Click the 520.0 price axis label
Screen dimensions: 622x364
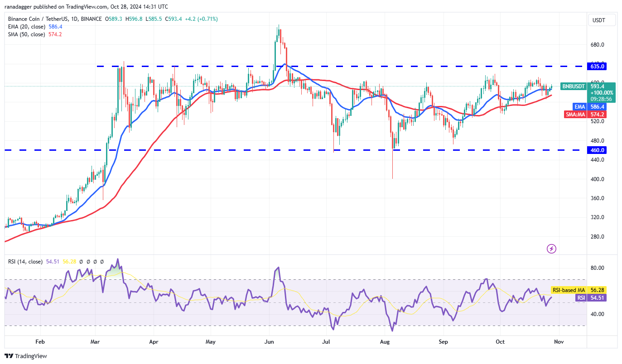click(598, 121)
